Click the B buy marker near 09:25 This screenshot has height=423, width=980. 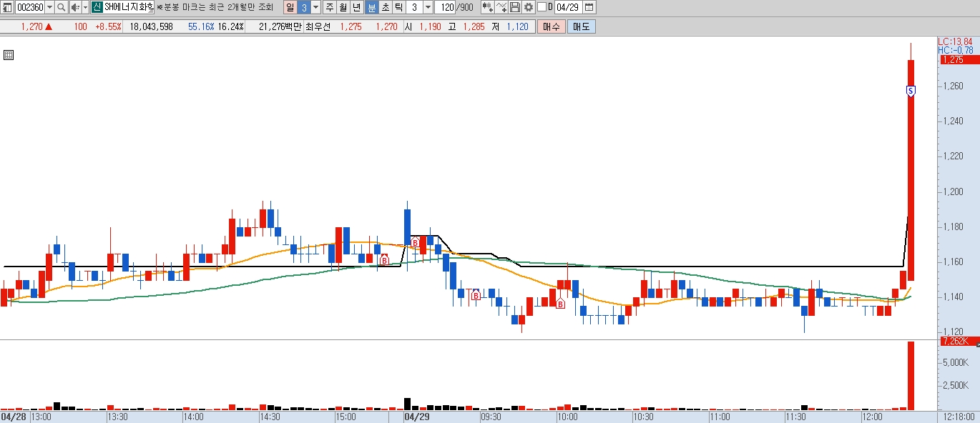click(476, 294)
